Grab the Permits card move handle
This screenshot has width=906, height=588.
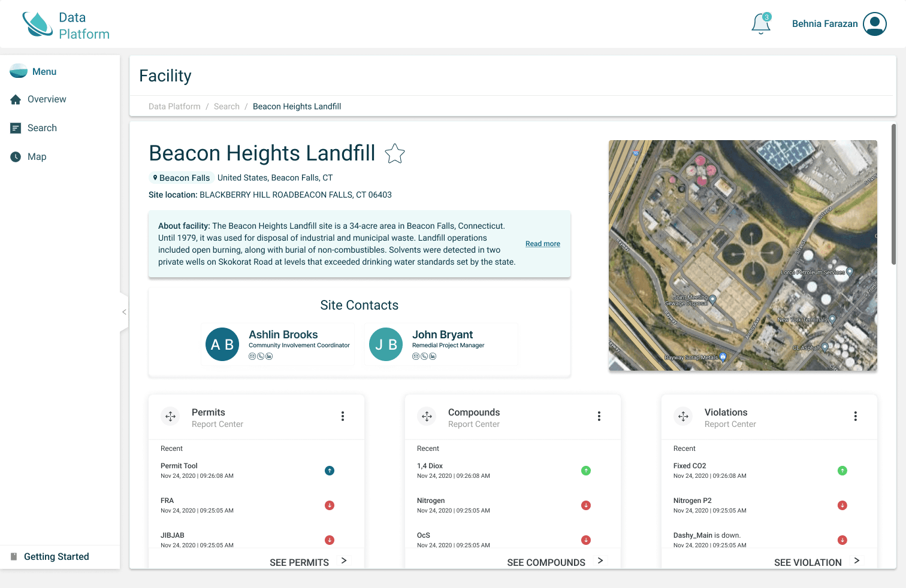[x=171, y=416]
